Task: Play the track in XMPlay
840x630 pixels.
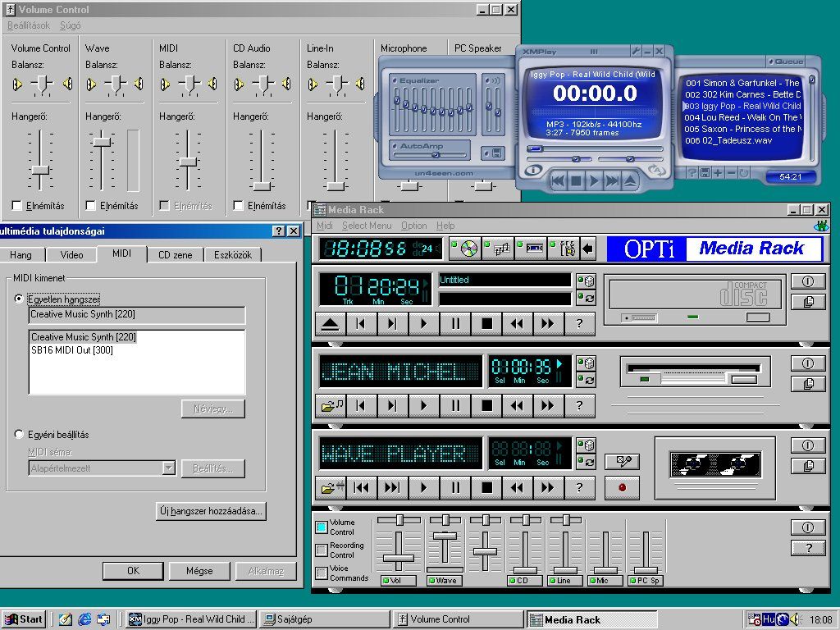Action: 594,181
